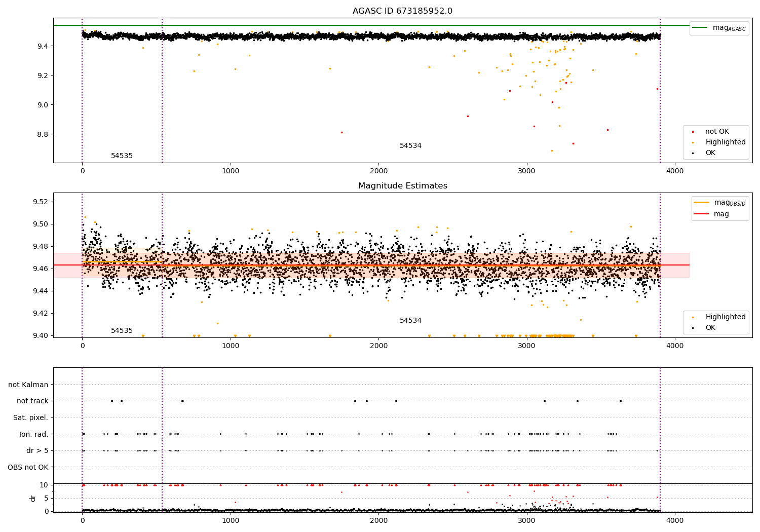Click the red mag line swatch in legend
The image size is (760, 532).
point(701,214)
